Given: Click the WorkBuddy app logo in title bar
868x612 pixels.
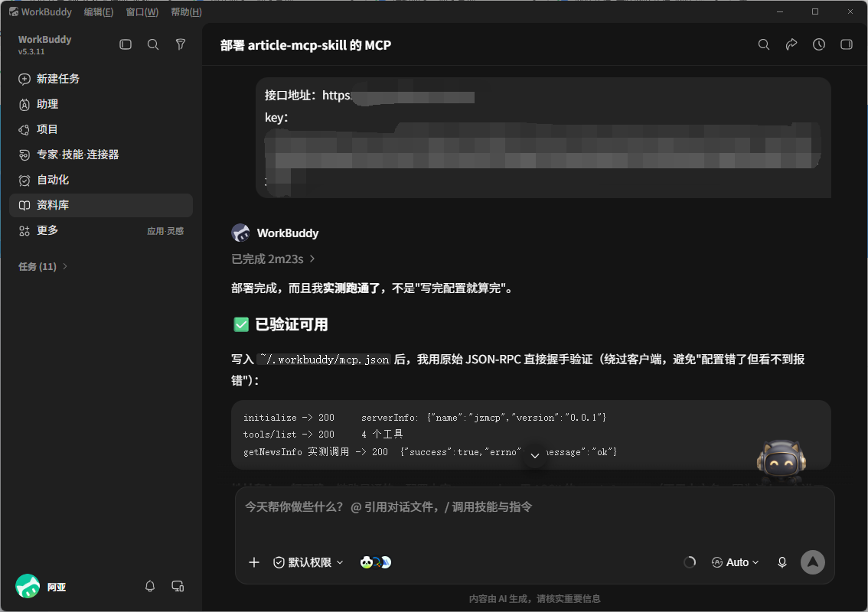Looking at the screenshot, I should pos(14,11).
